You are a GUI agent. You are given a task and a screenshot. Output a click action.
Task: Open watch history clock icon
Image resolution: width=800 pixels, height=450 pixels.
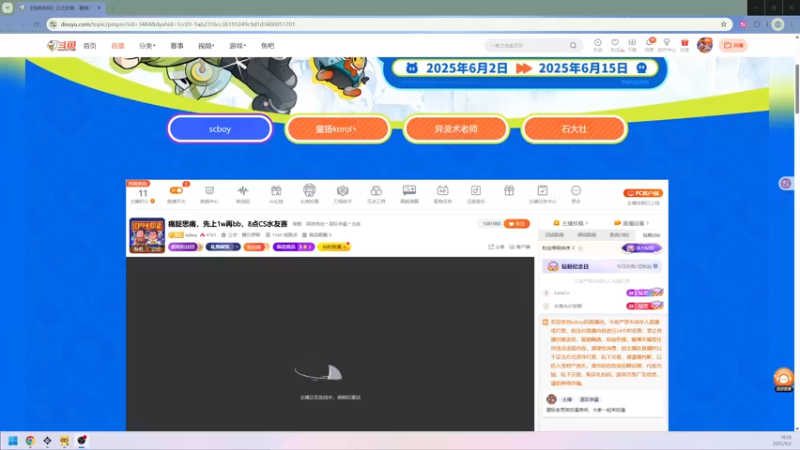[x=597, y=45]
